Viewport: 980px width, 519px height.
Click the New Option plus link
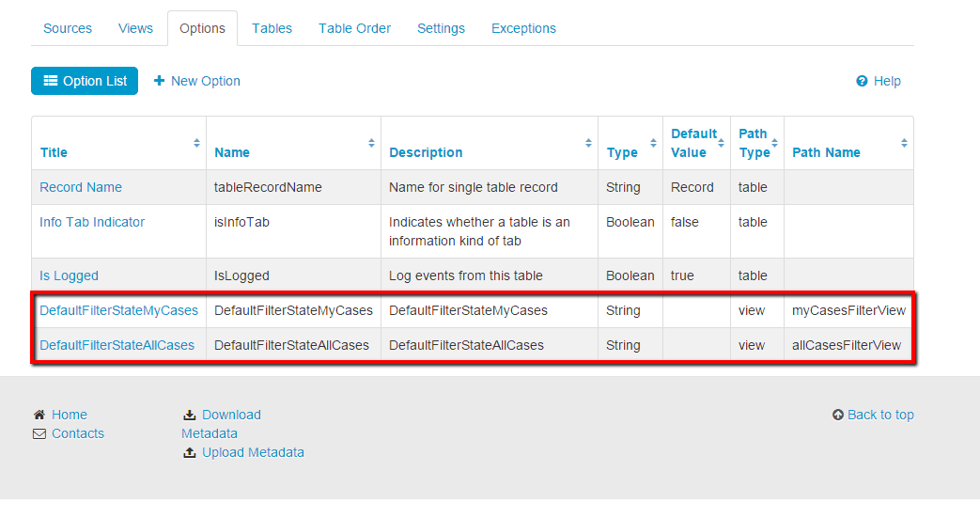pyautogui.click(x=197, y=81)
